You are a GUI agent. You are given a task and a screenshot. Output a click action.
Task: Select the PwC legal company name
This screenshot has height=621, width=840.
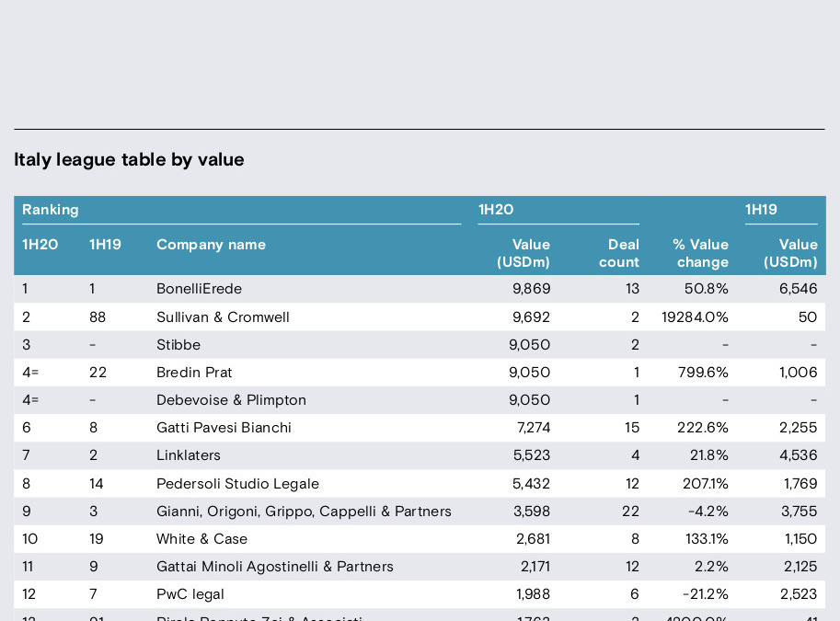(190, 594)
